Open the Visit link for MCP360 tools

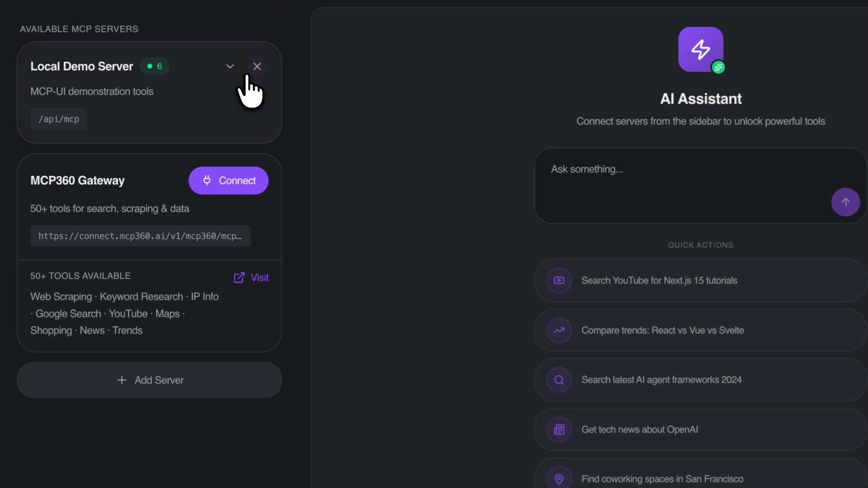click(x=251, y=278)
